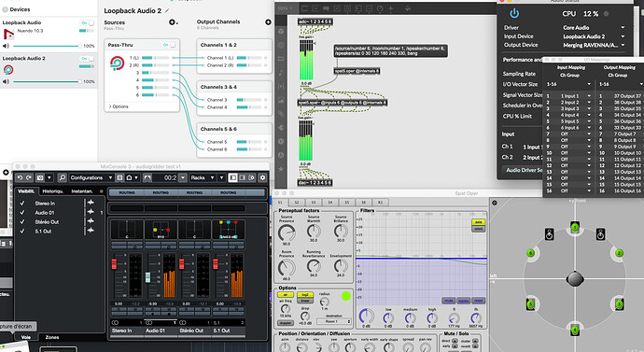Image resolution: width=644 pixels, height=352 pixels.
Task: Toggle the yellow air option in Spat Oper
Action: pos(286,295)
